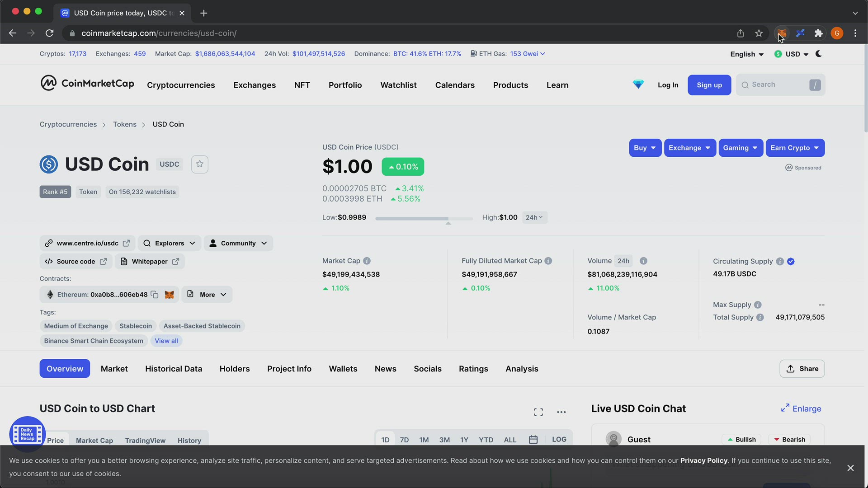Copy the Ethereum contract address
The height and width of the screenshot is (488, 868).
(x=155, y=295)
